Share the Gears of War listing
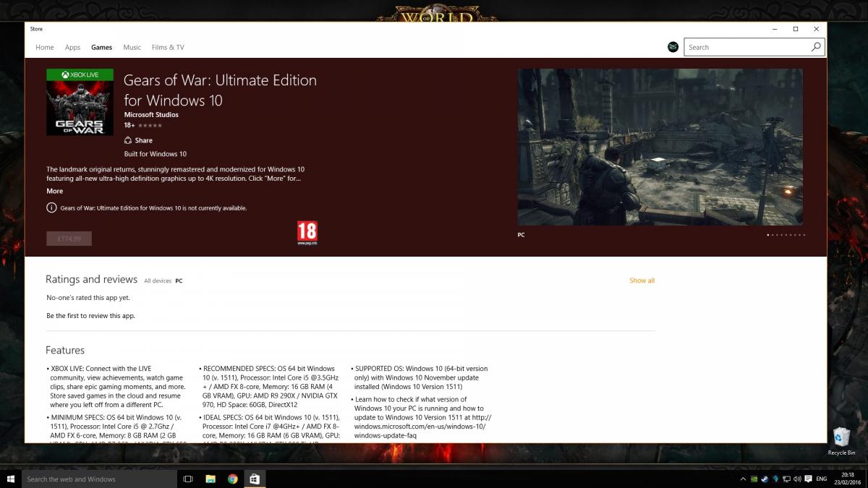868x488 pixels. [x=138, y=140]
